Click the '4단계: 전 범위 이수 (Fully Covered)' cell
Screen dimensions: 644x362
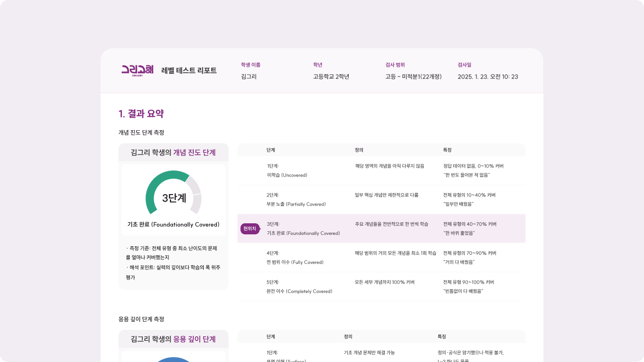click(295, 257)
